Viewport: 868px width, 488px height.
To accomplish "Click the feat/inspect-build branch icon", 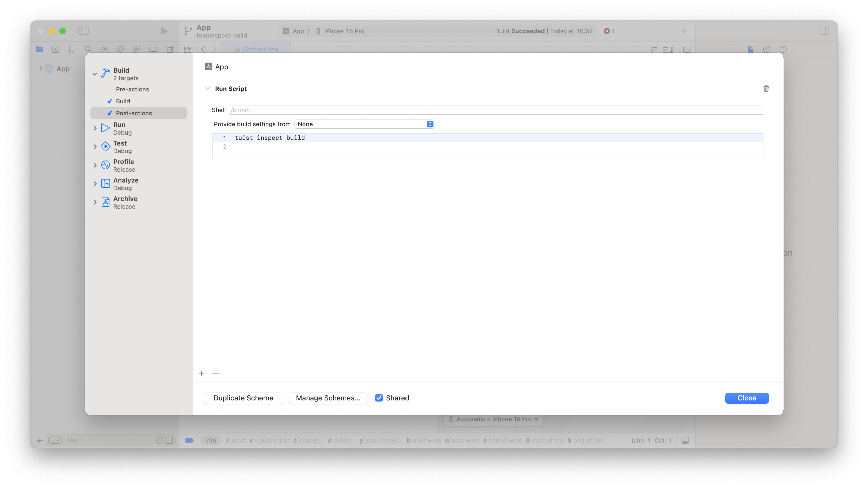I will (188, 31).
